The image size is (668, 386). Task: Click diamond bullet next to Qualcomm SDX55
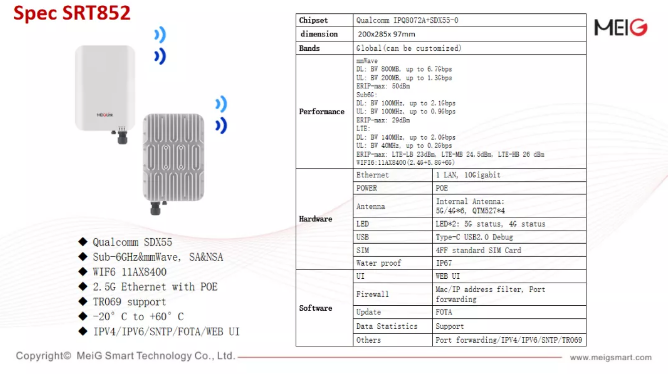83,242
